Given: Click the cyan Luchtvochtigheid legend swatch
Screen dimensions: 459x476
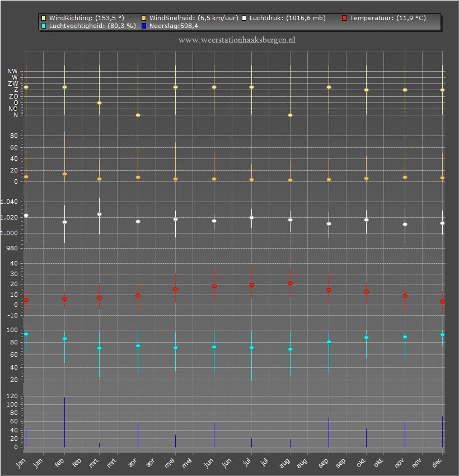Looking at the screenshot, I should 44,26.
